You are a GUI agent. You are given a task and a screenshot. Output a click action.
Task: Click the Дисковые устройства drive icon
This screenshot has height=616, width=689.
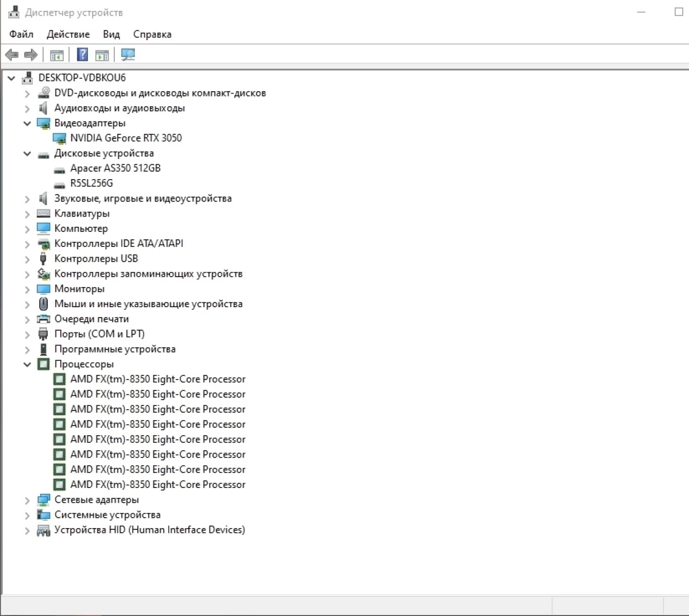pyautogui.click(x=44, y=154)
